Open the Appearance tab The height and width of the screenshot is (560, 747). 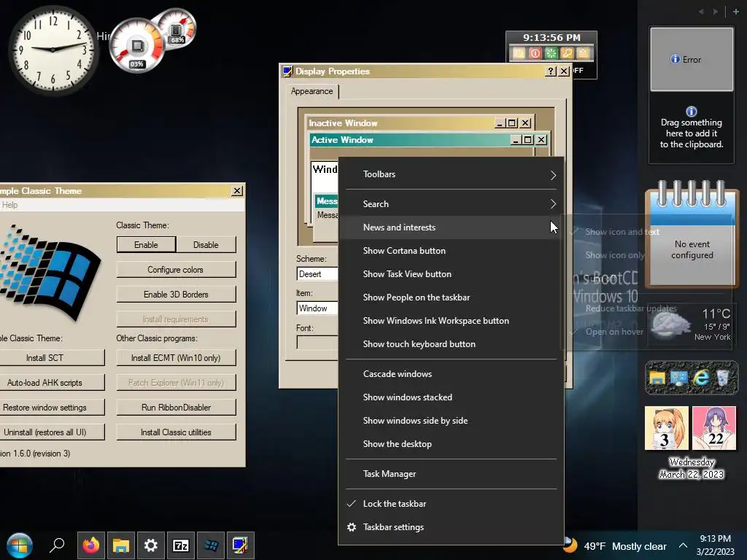(x=312, y=91)
